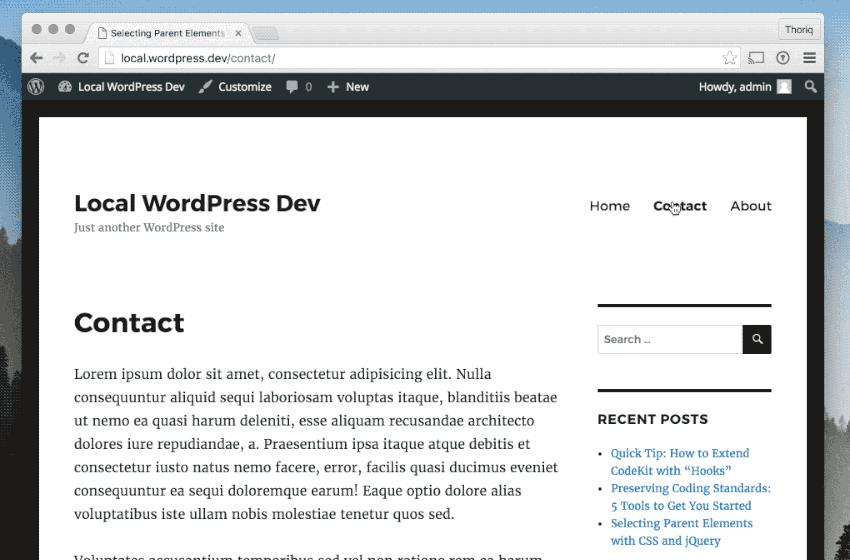Image resolution: width=850 pixels, height=560 pixels.
Task: Open Customize in the admin bar
Action: 235,87
